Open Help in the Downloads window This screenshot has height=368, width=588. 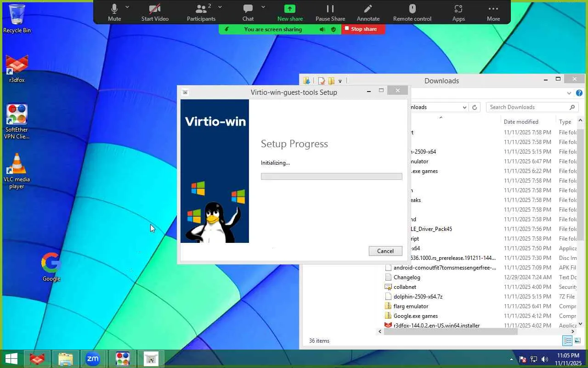(x=579, y=93)
